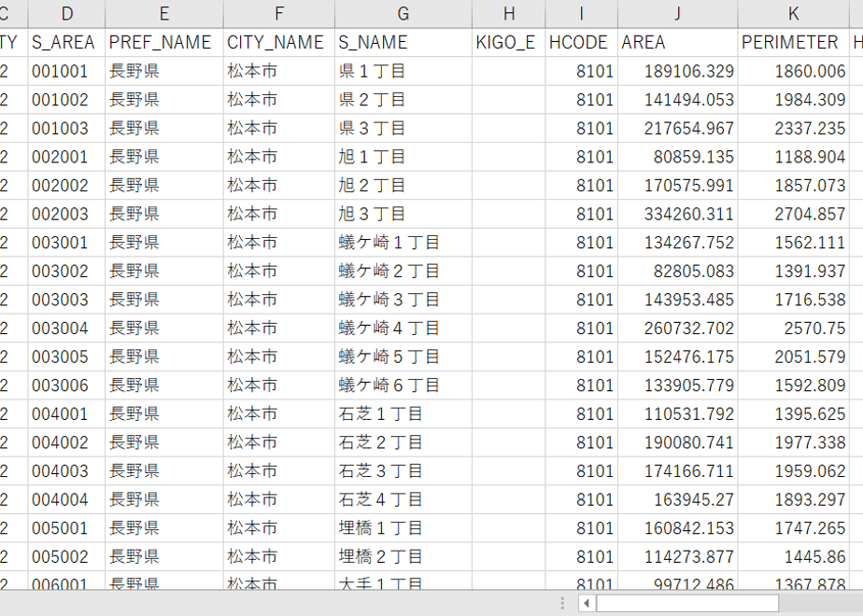Screen dimensions: 863x616
Task: Click cell 蟻ケ崎１丁目
Action: pyautogui.click(x=403, y=243)
